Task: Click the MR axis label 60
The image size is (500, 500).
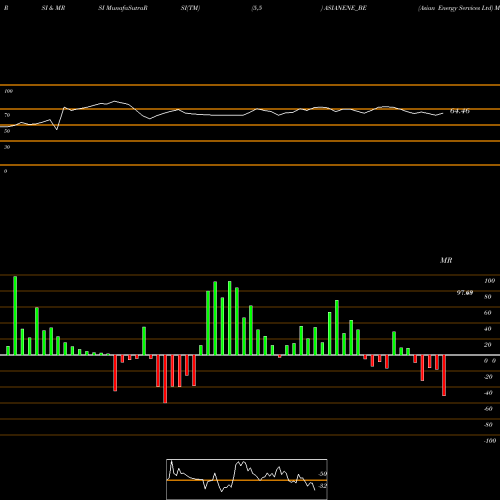Action: [487, 313]
